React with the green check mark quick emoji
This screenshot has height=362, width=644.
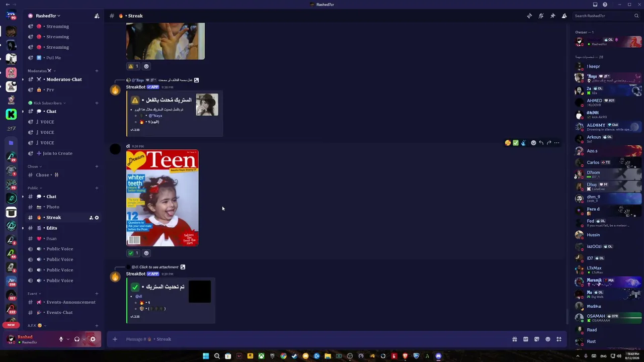click(516, 143)
